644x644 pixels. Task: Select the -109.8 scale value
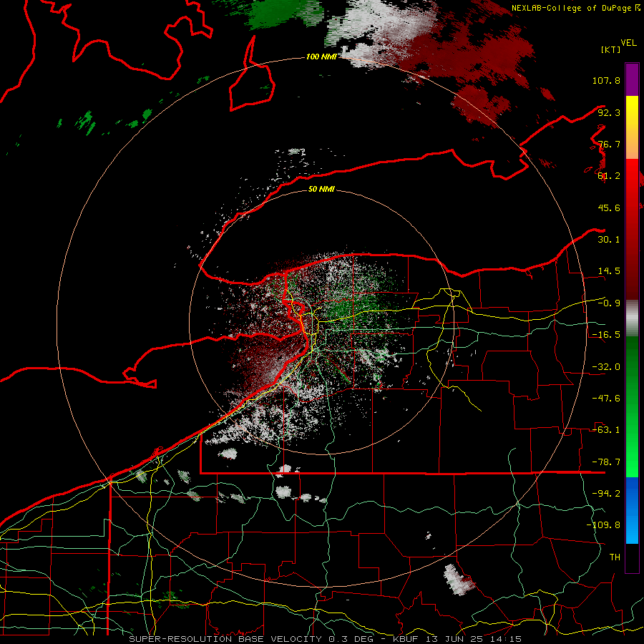point(603,525)
